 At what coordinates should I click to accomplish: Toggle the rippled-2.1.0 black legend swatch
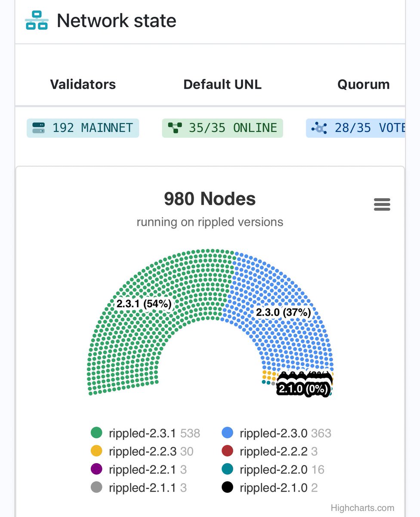click(x=227, y=487)
